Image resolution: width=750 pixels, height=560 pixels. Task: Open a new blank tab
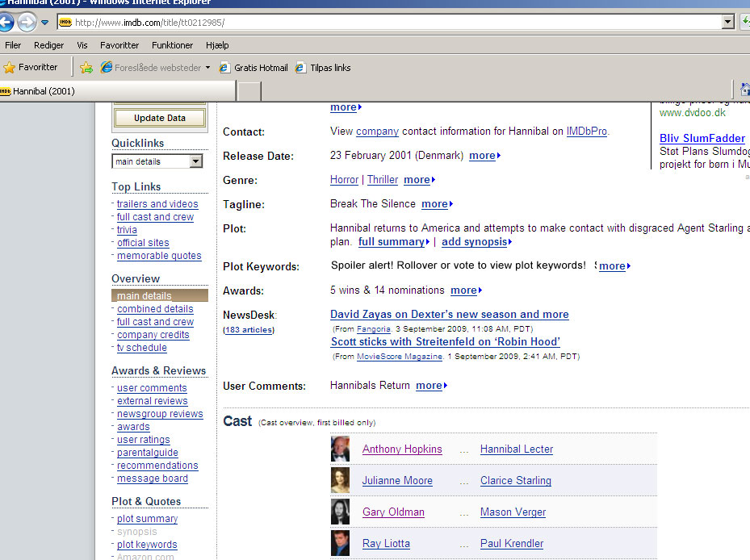click(249, 91)
